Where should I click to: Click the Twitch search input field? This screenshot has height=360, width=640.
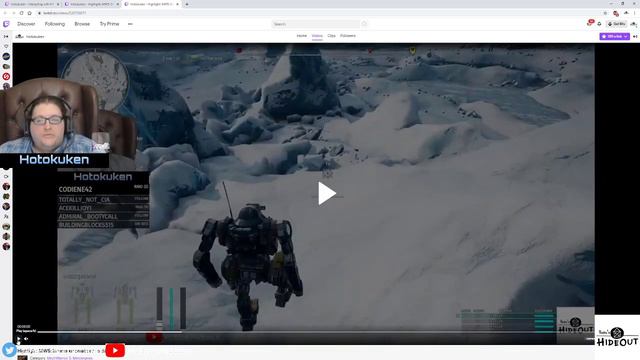[316, 24]
